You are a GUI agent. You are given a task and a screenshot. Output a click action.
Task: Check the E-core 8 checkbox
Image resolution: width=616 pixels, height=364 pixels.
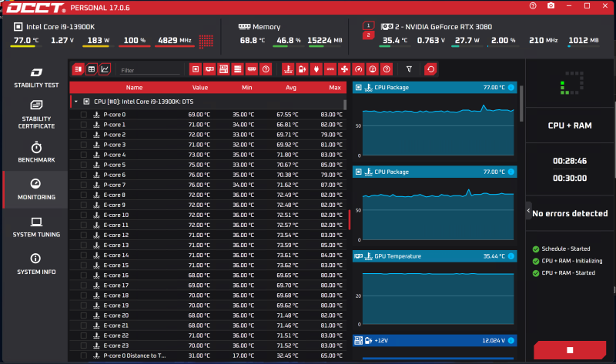[84, 195]
